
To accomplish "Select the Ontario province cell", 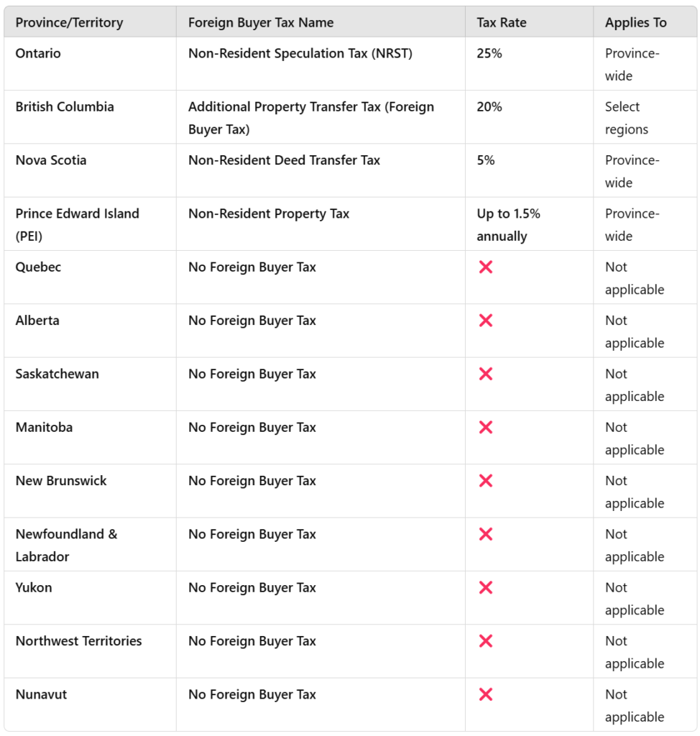I will pyautogui.click(x=38, y=54).
